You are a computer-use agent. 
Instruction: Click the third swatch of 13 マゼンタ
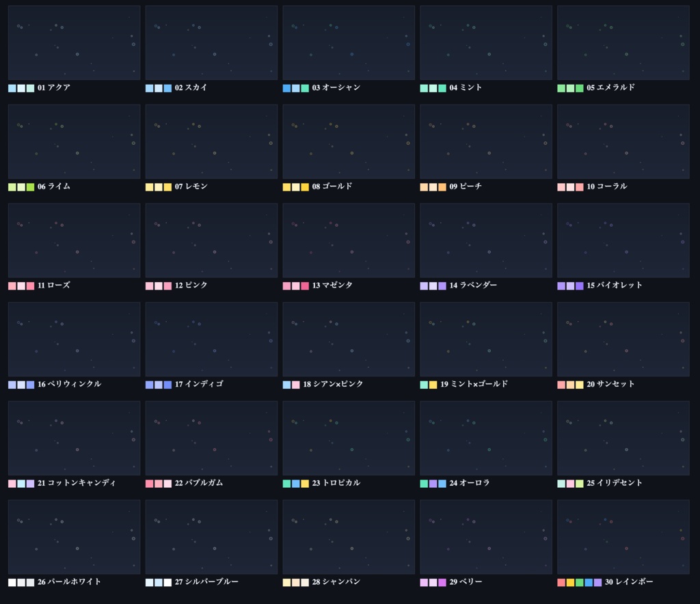(305, 286)
